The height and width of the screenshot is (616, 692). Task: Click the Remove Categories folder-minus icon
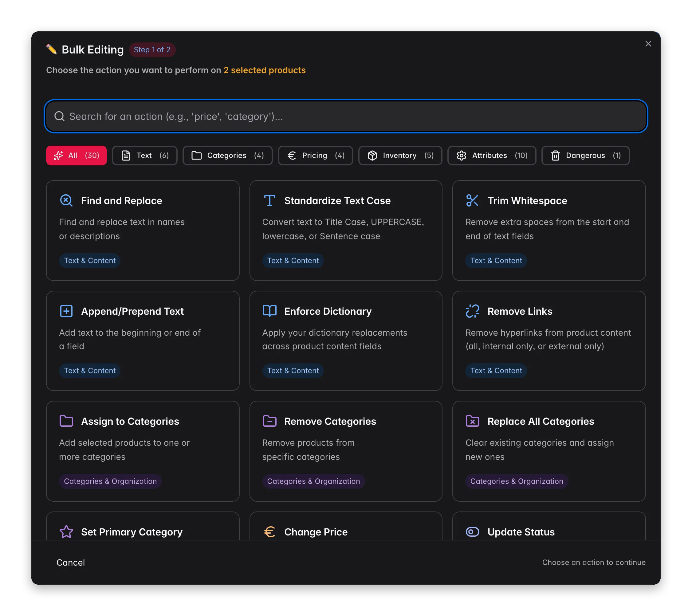269,421
